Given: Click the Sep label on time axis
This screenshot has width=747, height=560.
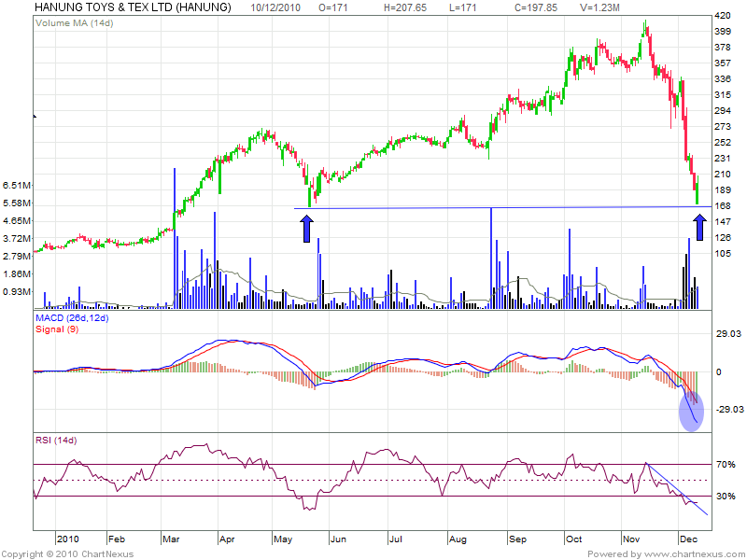Looking at the screenshot, I should (x=517, y=539).
